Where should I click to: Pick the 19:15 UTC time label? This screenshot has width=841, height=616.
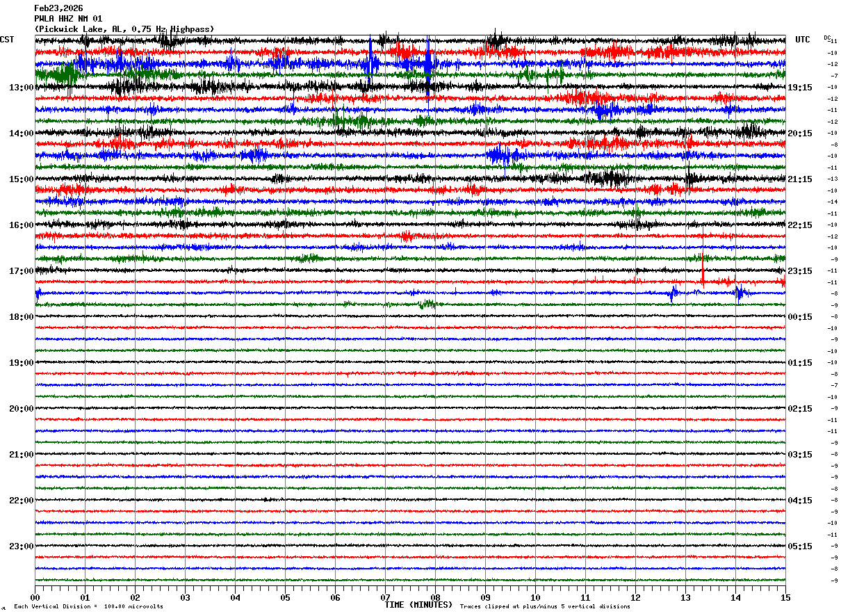[x=800, y=88]
